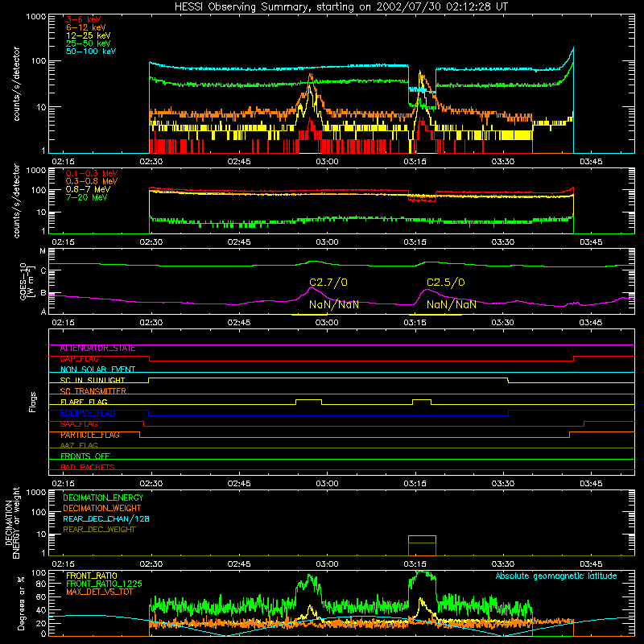Select the NON_SOLAR_EVENT flag label

(97, 369)
